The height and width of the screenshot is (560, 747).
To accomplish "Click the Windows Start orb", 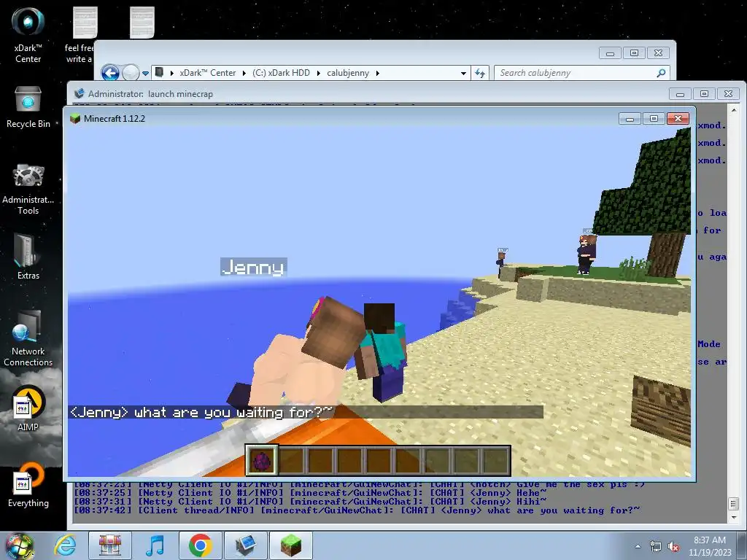I will point(20,545).
